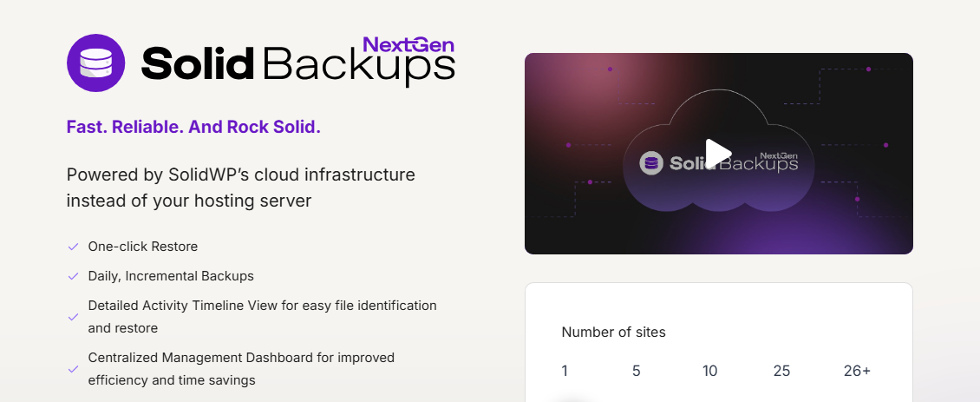Choose the 10 sites option
This screenshot has width=980, height=402.
coord(709,371)
